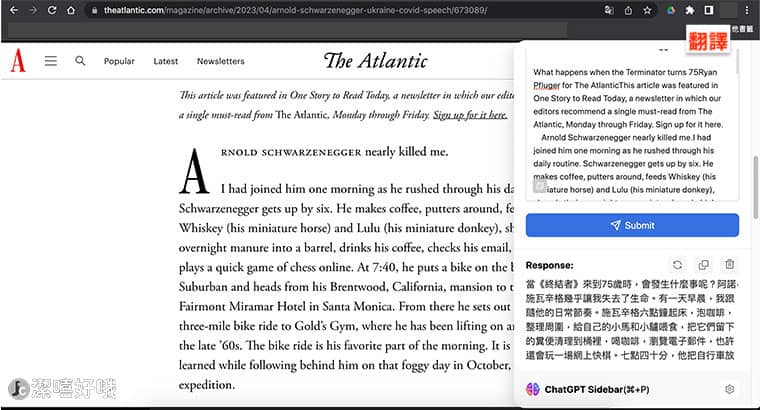This screenshot has height=410, width=760.
Task: Regenerate the response with the refresh icon
Action: (x=677, y=265)
